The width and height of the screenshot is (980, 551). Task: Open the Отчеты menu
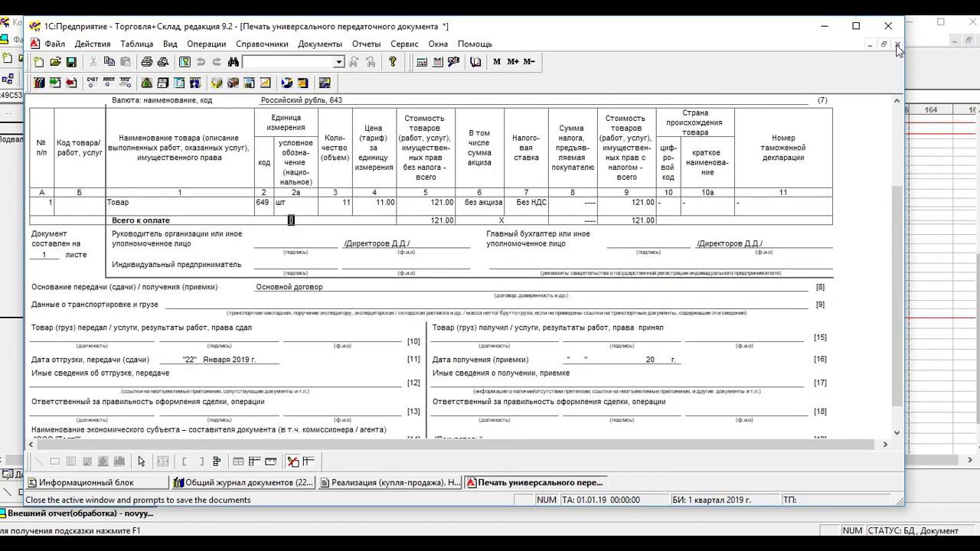point(366,44)
